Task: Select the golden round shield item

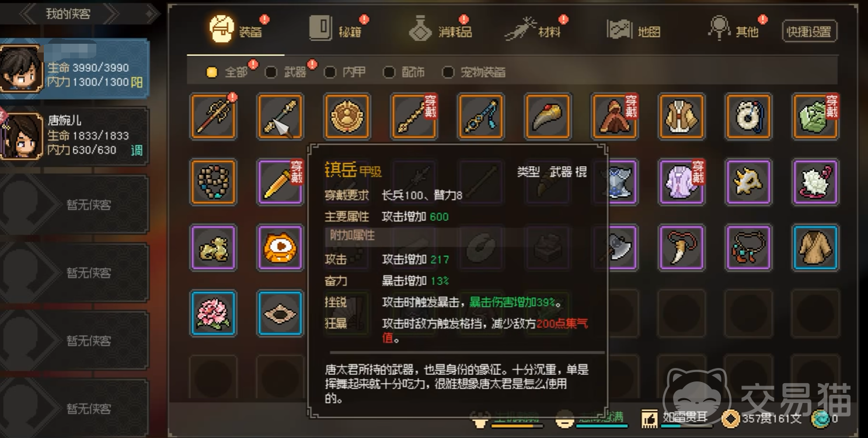Action: pos(347,116)
